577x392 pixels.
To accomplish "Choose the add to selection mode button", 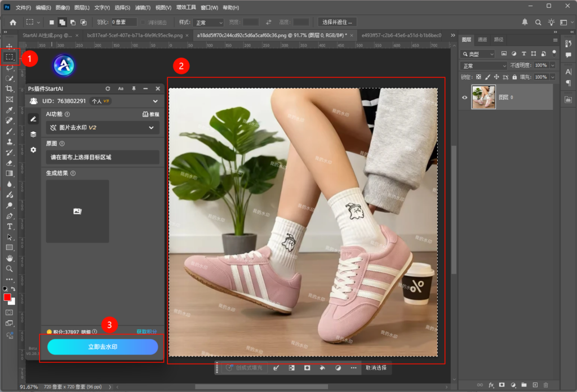I will click(62, 23).
